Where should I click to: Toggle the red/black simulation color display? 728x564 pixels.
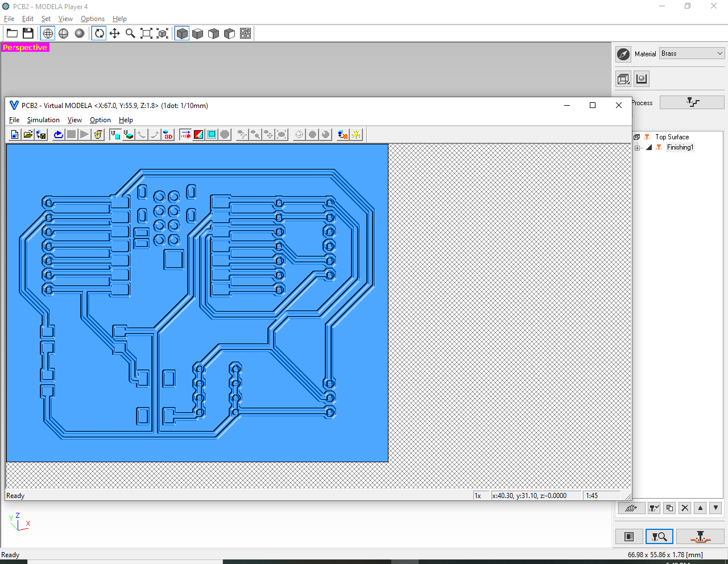tap(197, 134)
